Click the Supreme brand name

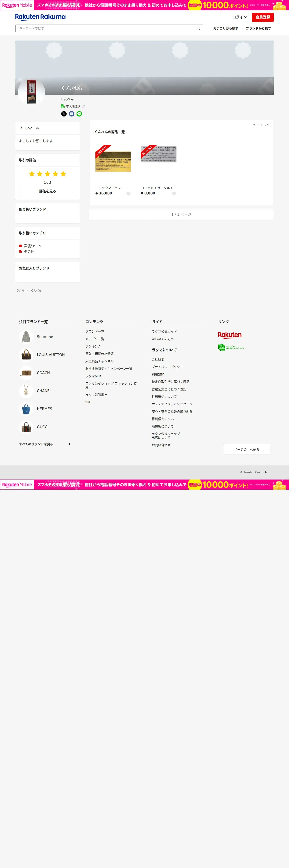(x=45, y=337)
